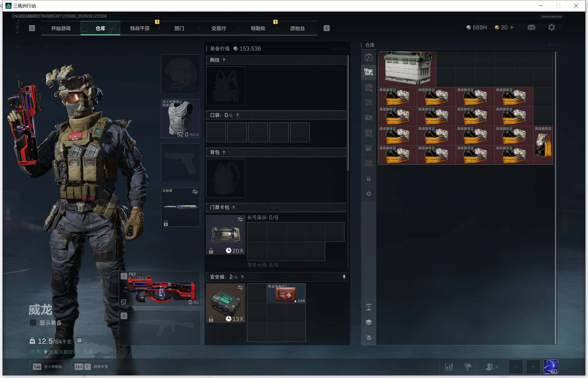Select the 武士防弹背心 armor slot
588x378 pixels.
(x=180, y=118)
